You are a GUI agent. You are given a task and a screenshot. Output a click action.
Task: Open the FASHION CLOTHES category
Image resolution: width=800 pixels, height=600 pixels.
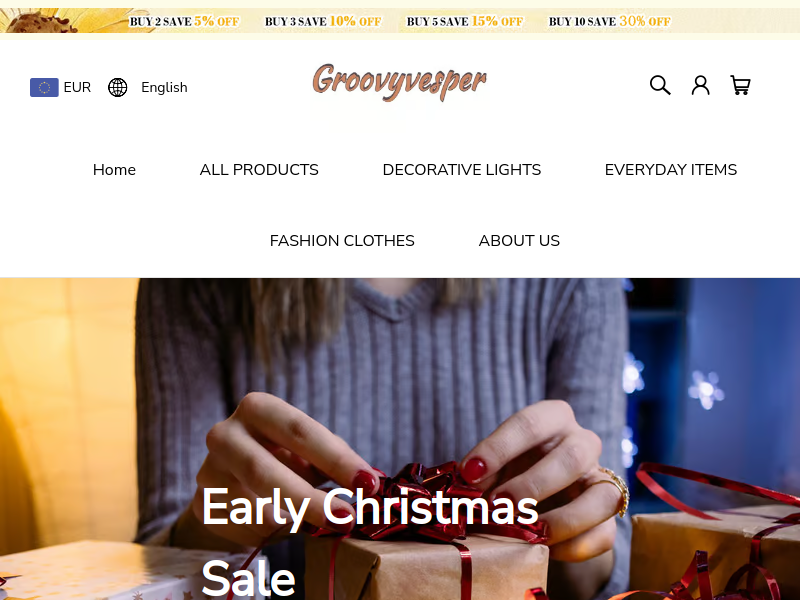click(342, 240)
